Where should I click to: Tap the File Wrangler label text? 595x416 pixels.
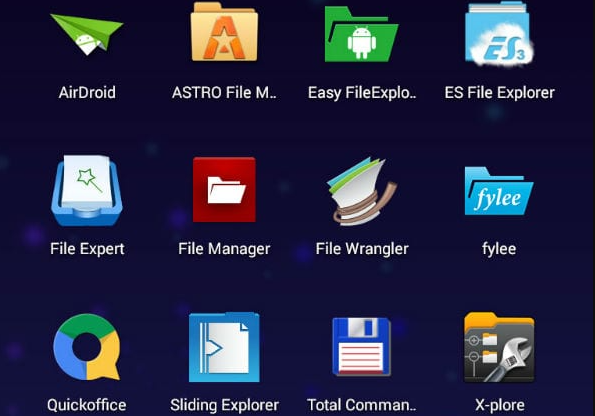point(362,249)
